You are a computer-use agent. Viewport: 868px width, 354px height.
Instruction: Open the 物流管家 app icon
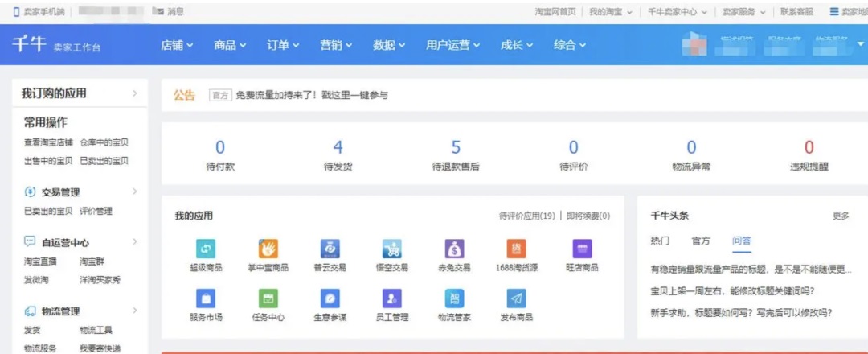tap(454, 298)
